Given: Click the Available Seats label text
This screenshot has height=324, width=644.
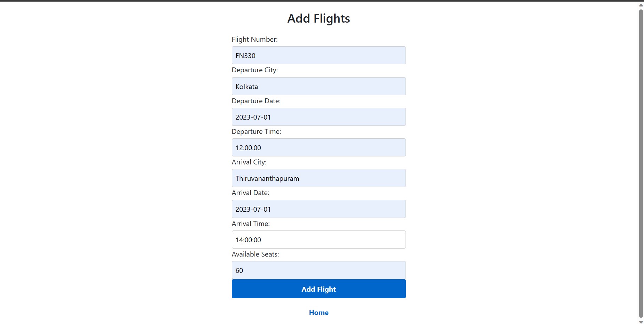Looking at the screenshot, I should click(x=255, y=254).
